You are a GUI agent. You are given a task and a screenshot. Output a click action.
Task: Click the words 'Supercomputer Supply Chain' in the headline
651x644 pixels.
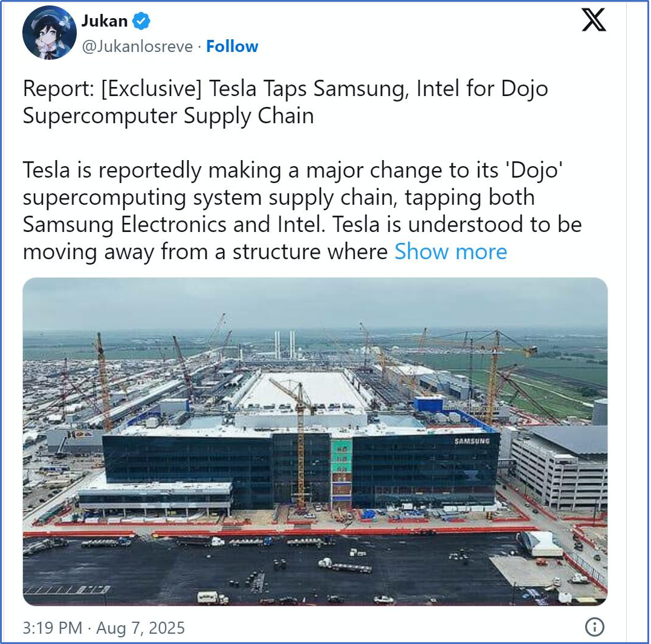pyautogui.click(x=168, y=115)
